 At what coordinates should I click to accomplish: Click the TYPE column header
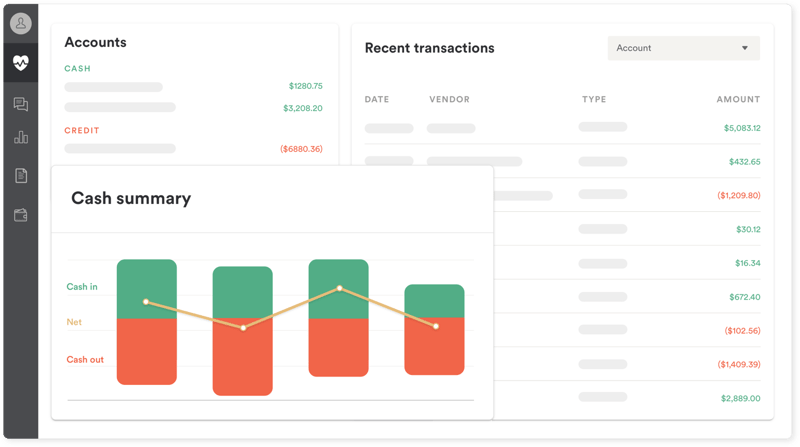pyautogui.click(x=594, y=100)
